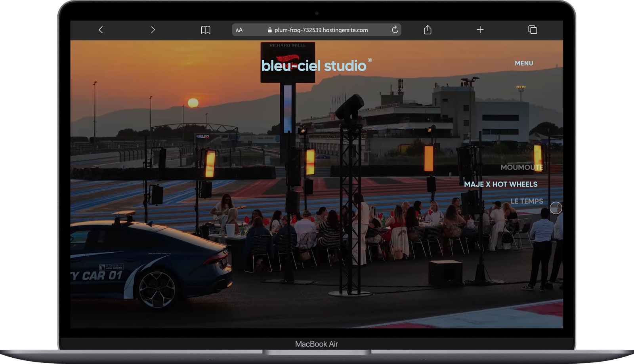
Task: Go back with the Safari back arrow
Action: tap(101, 30)
